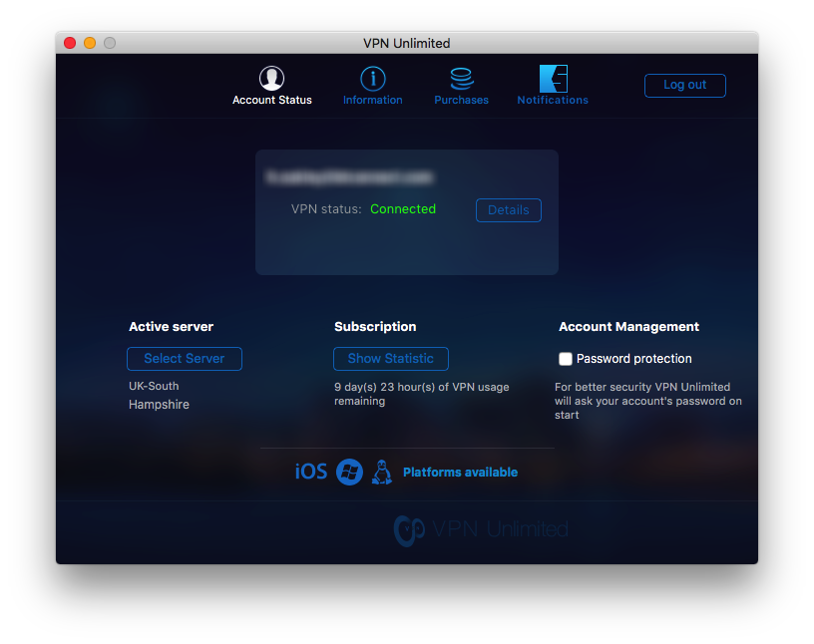The image size is (814, 644).
Task: Open the Account Status profile icon
Action: (x=271, y=79)
